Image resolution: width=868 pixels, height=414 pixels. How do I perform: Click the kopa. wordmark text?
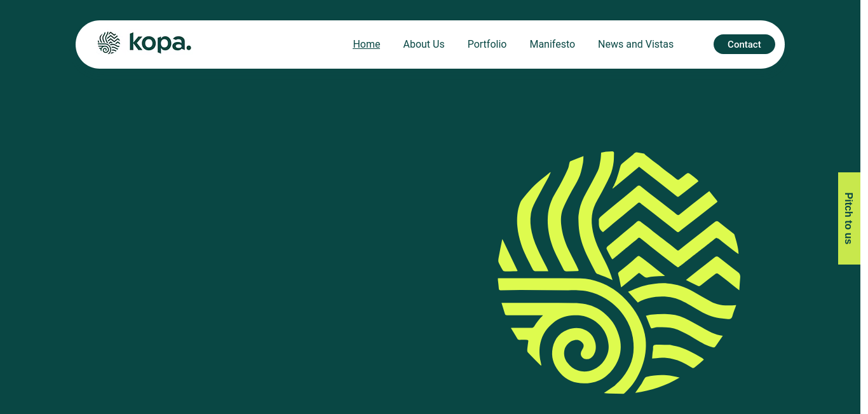coord(160,43)
